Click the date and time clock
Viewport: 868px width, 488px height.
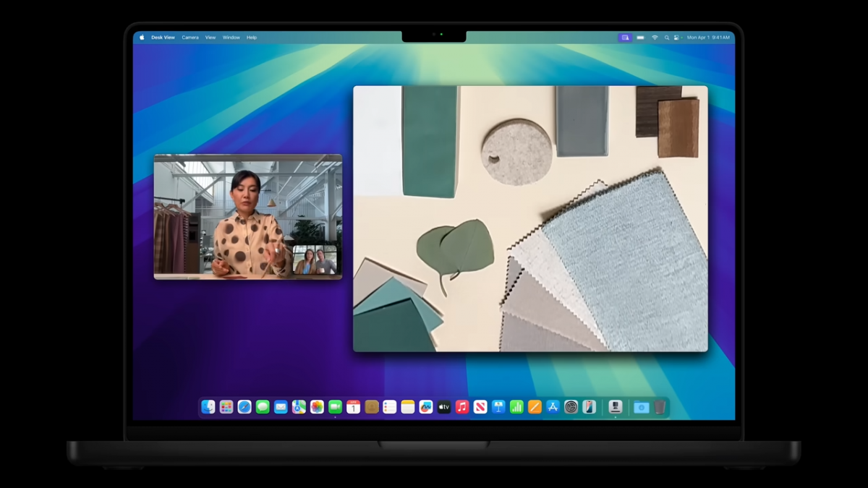click(708, 38)
